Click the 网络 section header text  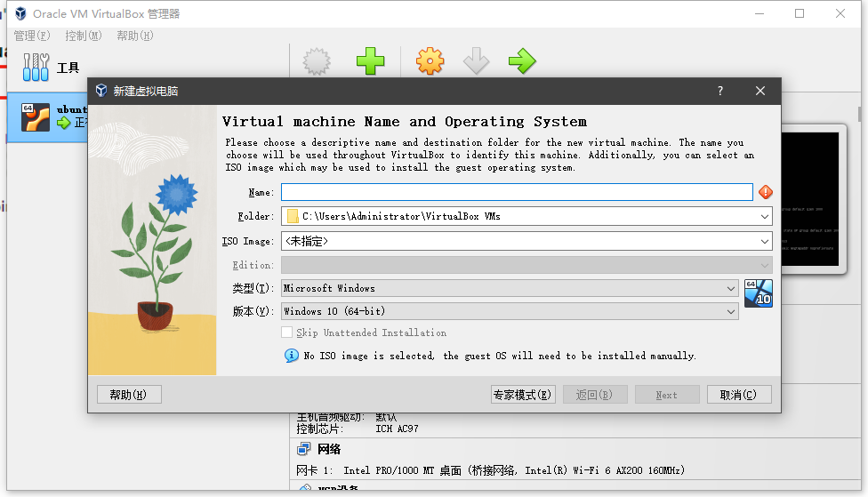(329, 449)
